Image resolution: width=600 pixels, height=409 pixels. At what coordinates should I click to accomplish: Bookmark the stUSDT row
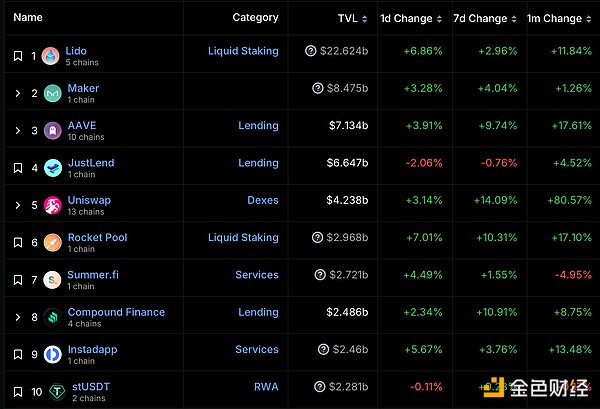(x=18, y=392)
